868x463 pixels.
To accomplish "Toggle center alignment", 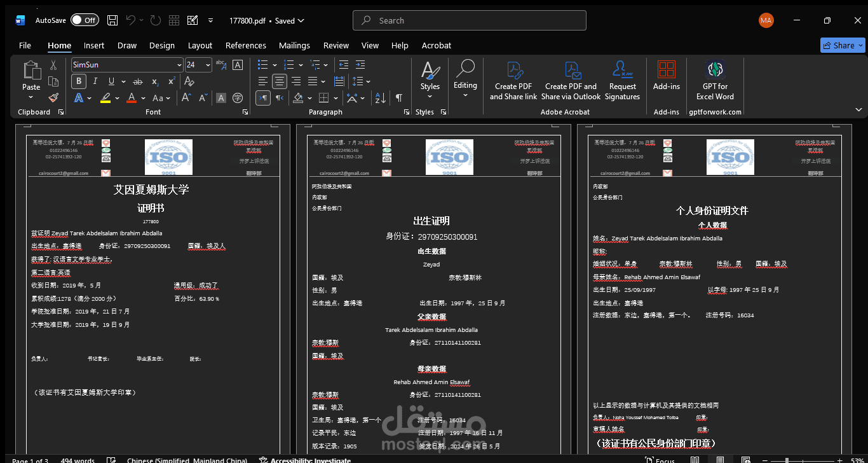I will [279, 81].
